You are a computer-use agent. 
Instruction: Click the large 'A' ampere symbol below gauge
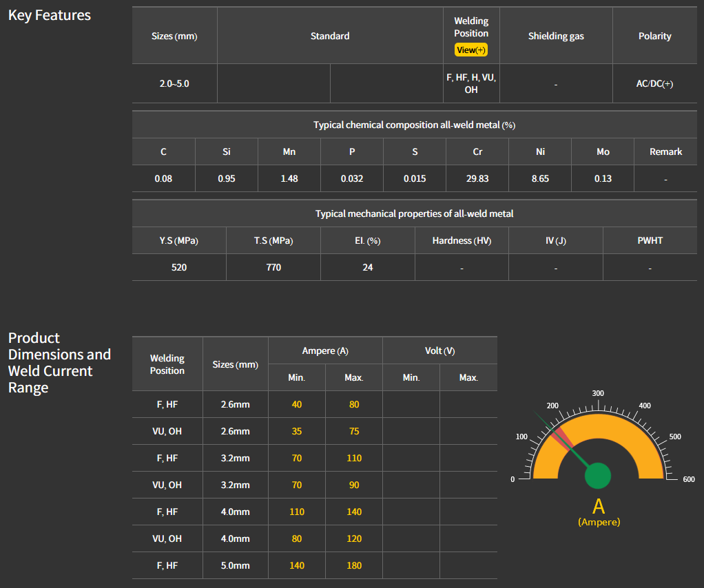598,507
